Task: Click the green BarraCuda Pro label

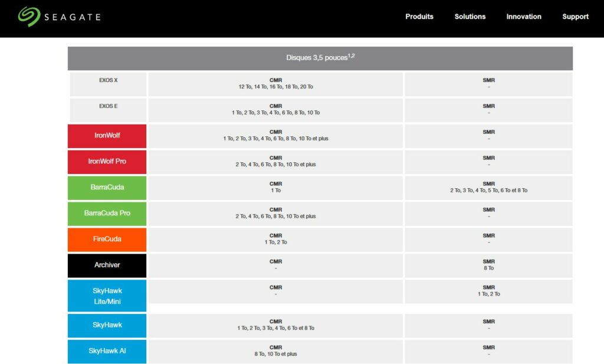Action: (x=107, y=214)
